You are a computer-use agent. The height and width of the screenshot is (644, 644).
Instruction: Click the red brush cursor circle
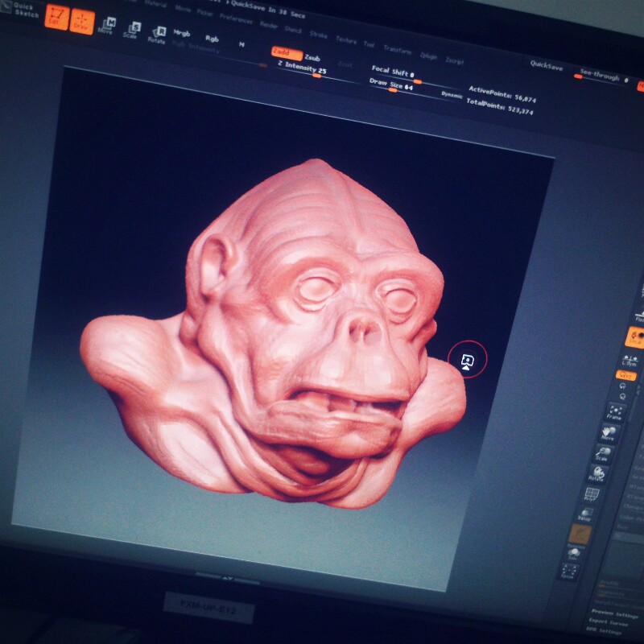[x=468, y=359]
